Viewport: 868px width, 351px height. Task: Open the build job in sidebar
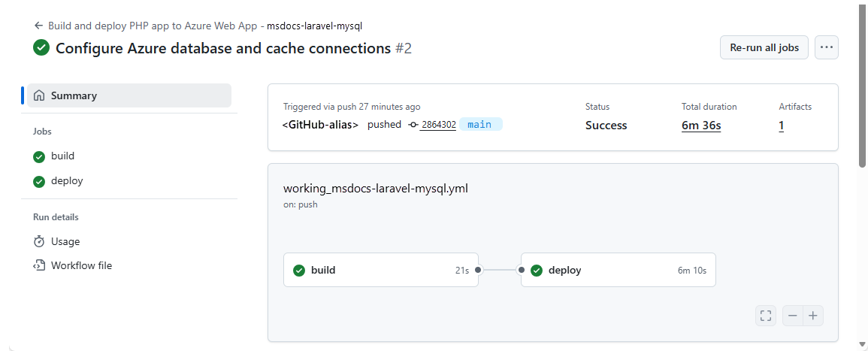pyautogui.click(x=62, y=156)
